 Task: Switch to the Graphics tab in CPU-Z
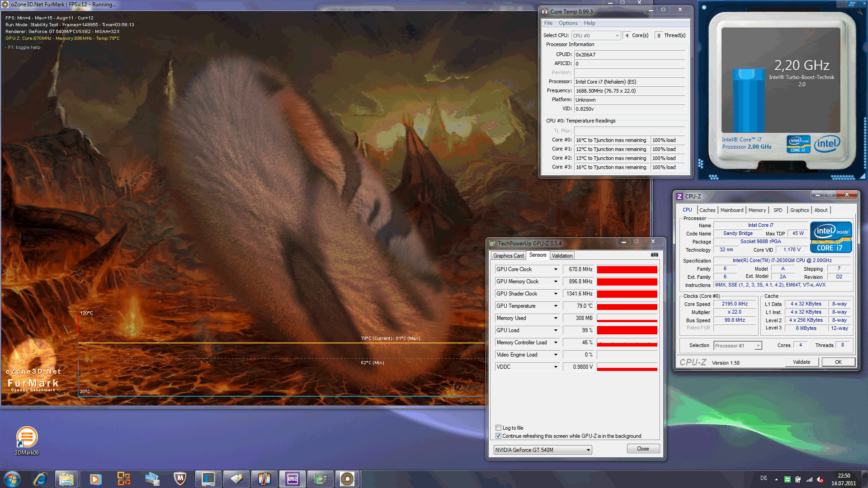(799, 210)
